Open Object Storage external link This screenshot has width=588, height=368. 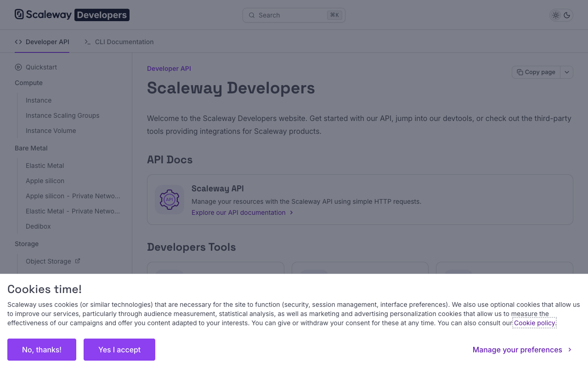click(53, 261)
